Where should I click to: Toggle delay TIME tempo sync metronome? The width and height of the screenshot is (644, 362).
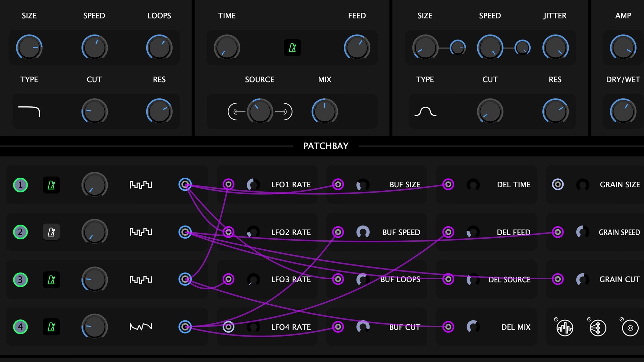click(x=292, y=48)
